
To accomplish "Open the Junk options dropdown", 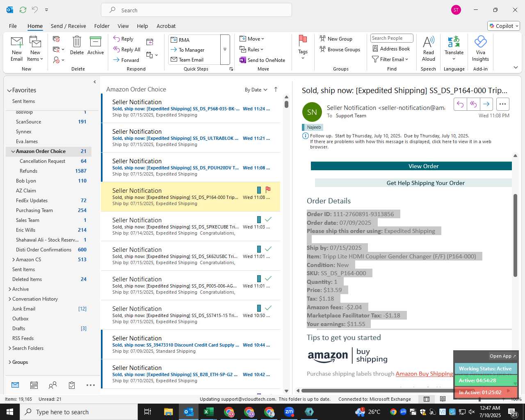I will point(59,60).
